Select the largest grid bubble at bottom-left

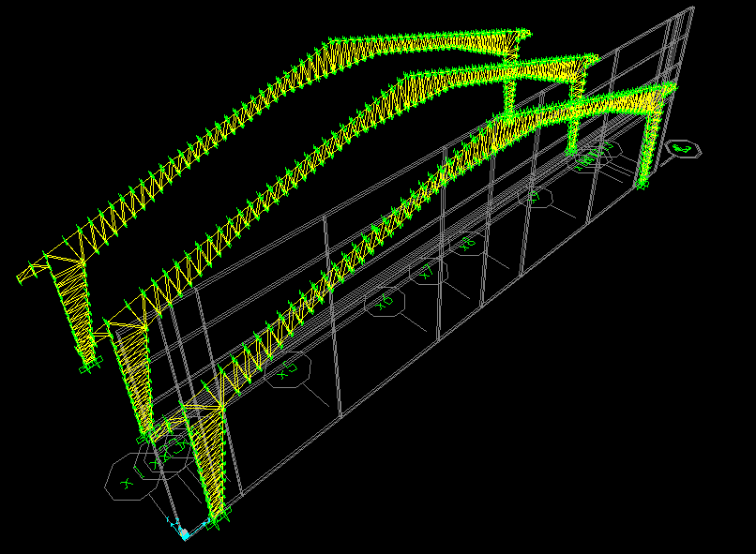(x=127, y=482)
